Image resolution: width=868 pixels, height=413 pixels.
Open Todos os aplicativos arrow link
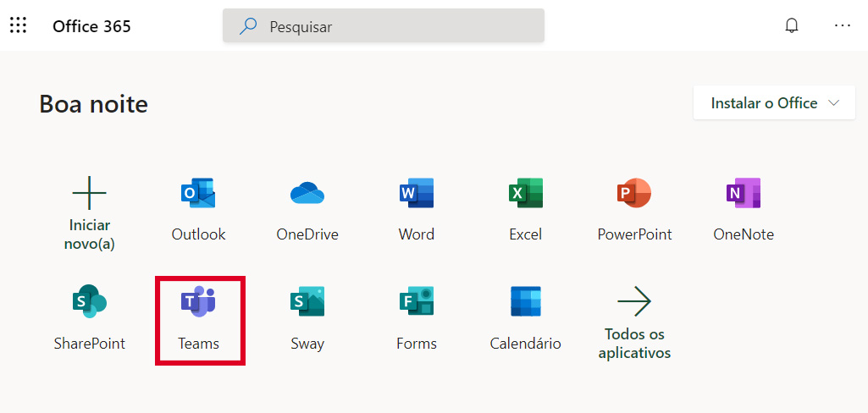coord(634,302)
